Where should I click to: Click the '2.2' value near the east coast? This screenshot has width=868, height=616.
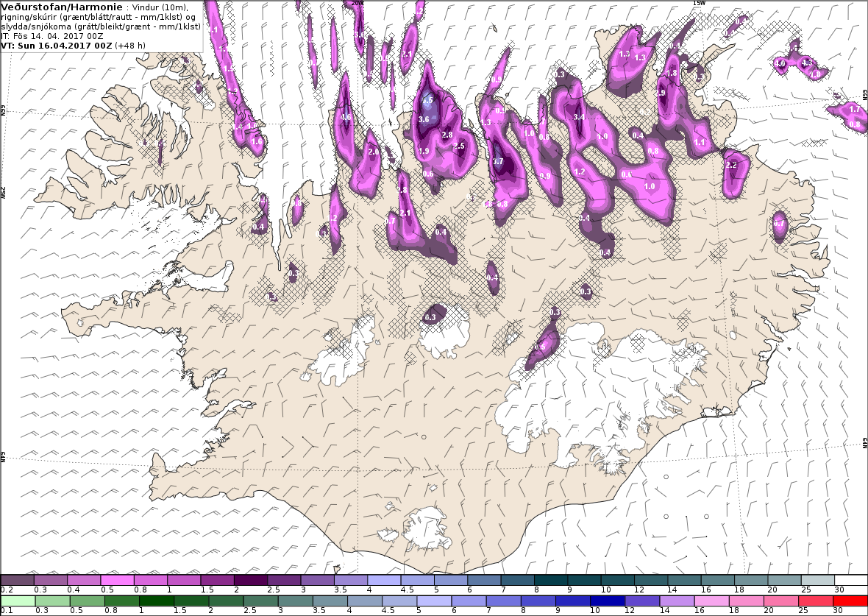(731, 165)
